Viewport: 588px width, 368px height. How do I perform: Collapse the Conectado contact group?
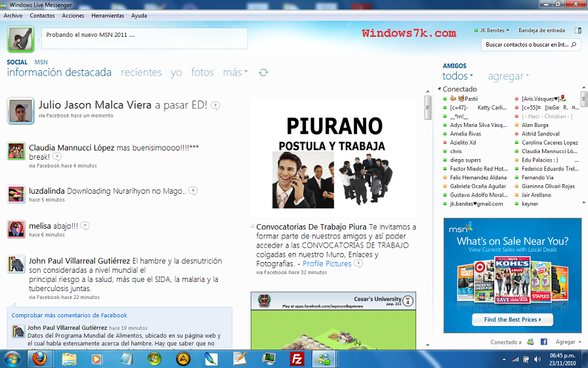coord(439,89)
